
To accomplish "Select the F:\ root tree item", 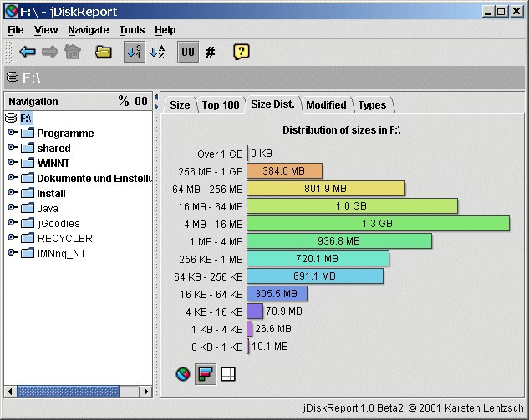I will (26, 119).
